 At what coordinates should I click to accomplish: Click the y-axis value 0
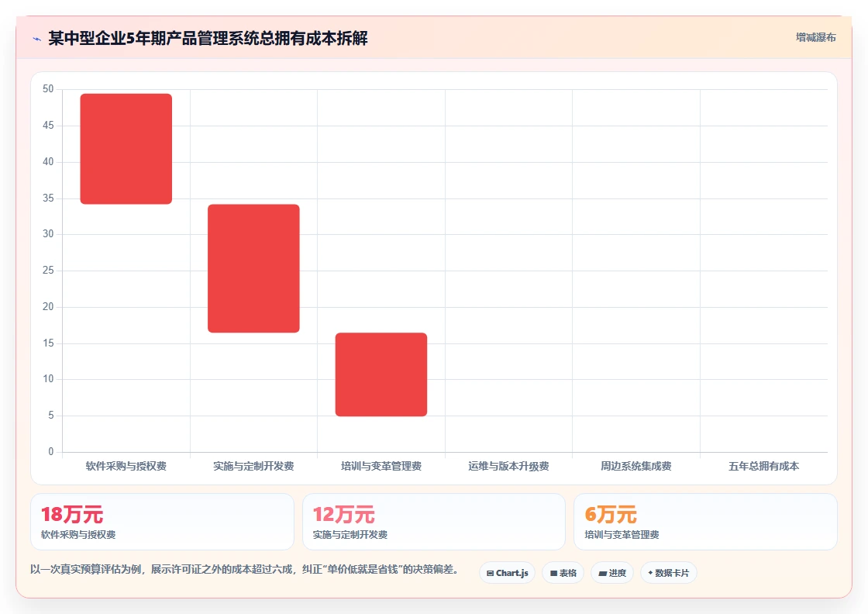(51, 452)
